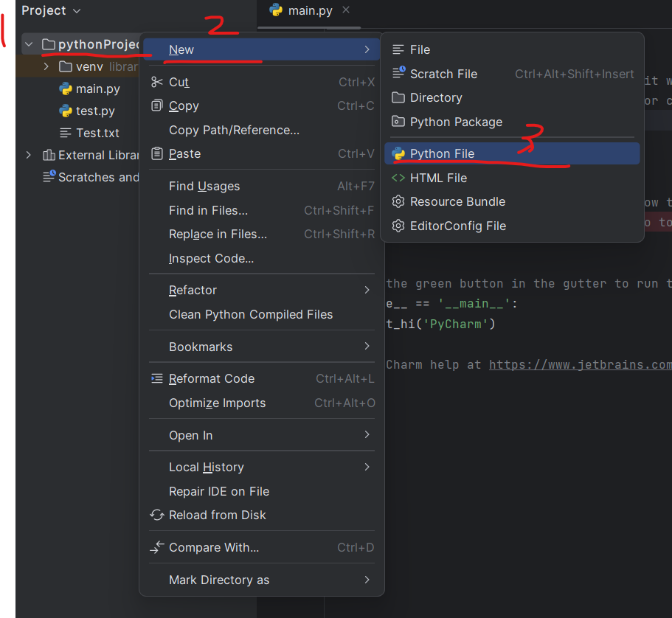
Task: Click the pythonProject folder icon
Action: click(x=49, y=44)
